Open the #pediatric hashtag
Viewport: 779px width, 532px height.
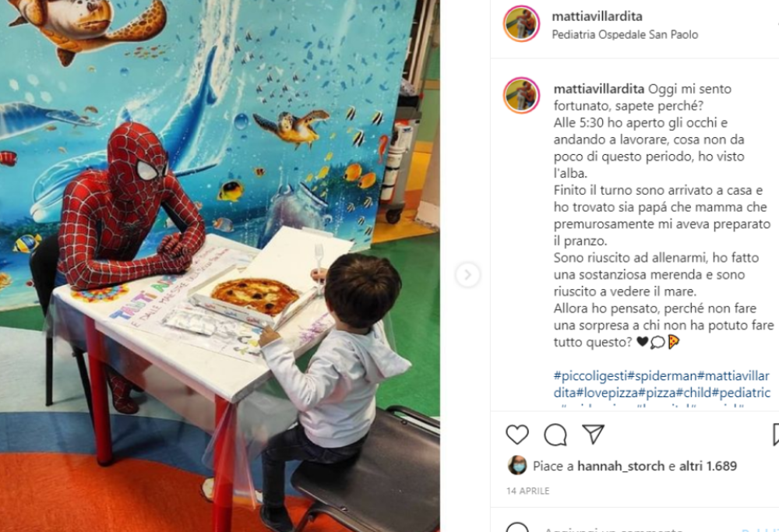pyautogui.click(x=742, y=393)
